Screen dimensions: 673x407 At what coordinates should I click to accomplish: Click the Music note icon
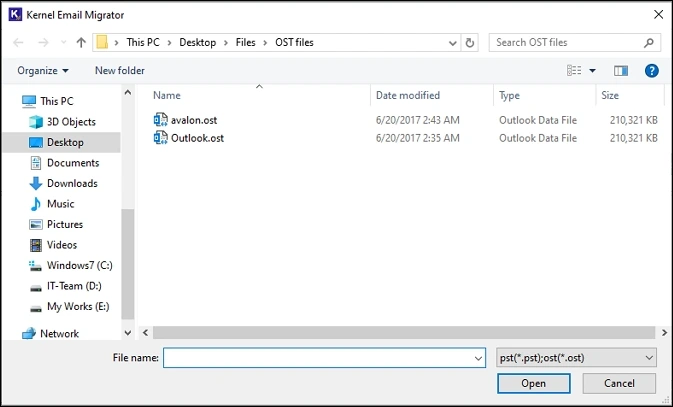[x=36, y=204]
